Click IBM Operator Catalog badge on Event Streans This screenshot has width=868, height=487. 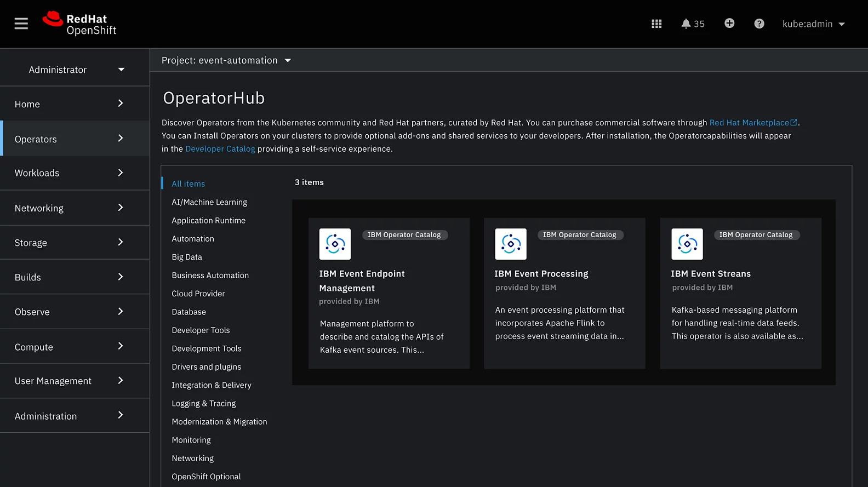click(x=756, y=235)
